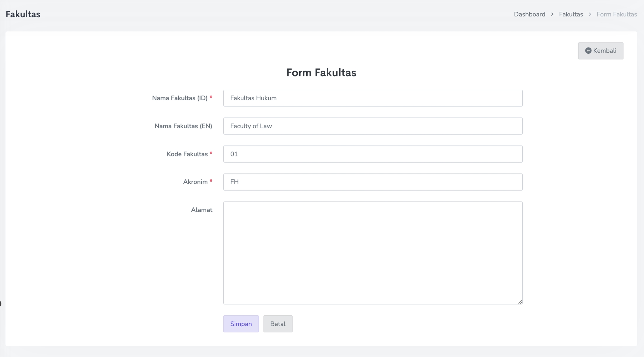The image size is (644, 357).
Task: Click the Form Fakultas breadcrumb item
Action: (x=617, y=14)
